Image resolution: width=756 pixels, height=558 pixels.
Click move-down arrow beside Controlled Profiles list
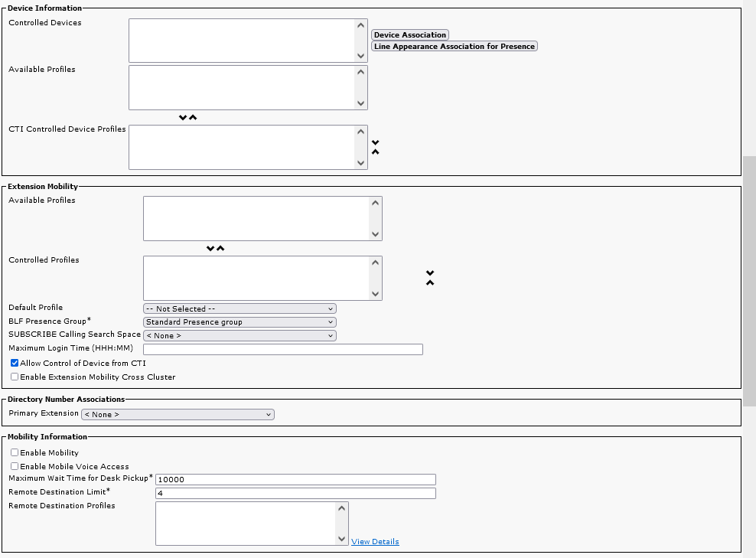430,273
